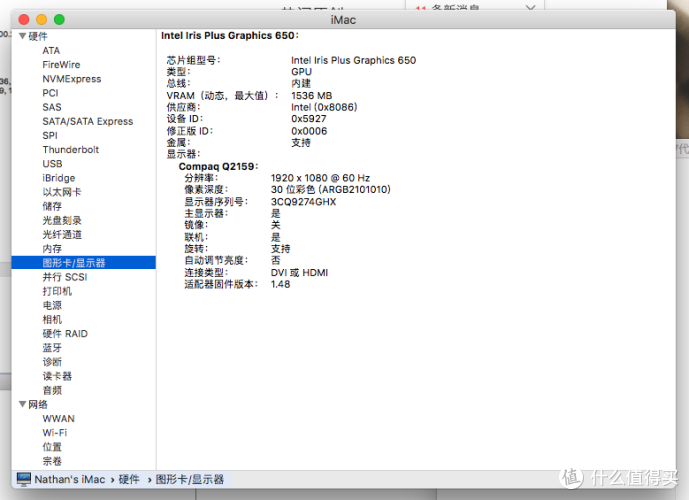
Task: Select WWAN under 网络
Action: (58, 418)
